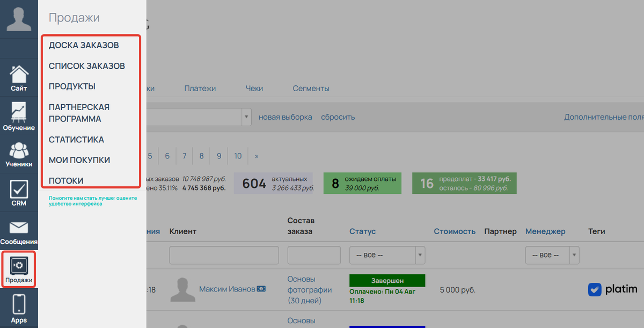The image size is (644, 328).
Task: Open the Обучение sidebar section
Action: click(19, 116)
